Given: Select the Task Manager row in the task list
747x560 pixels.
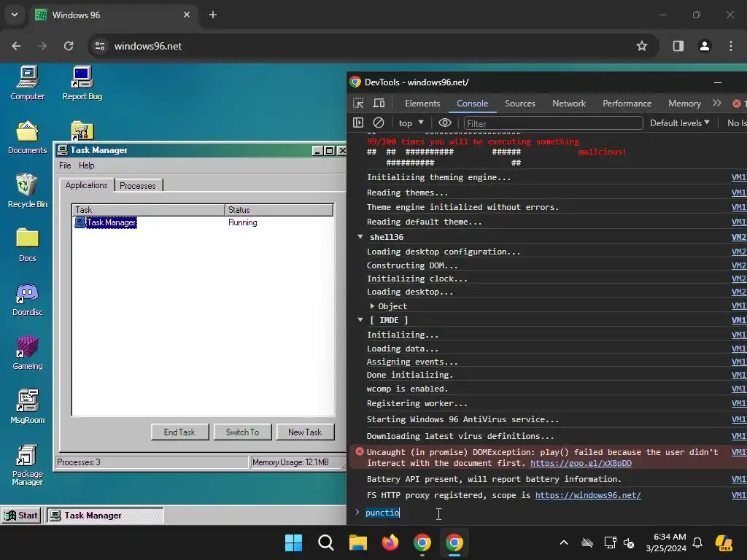Looking at the screenshot, I should coord(203,222).
